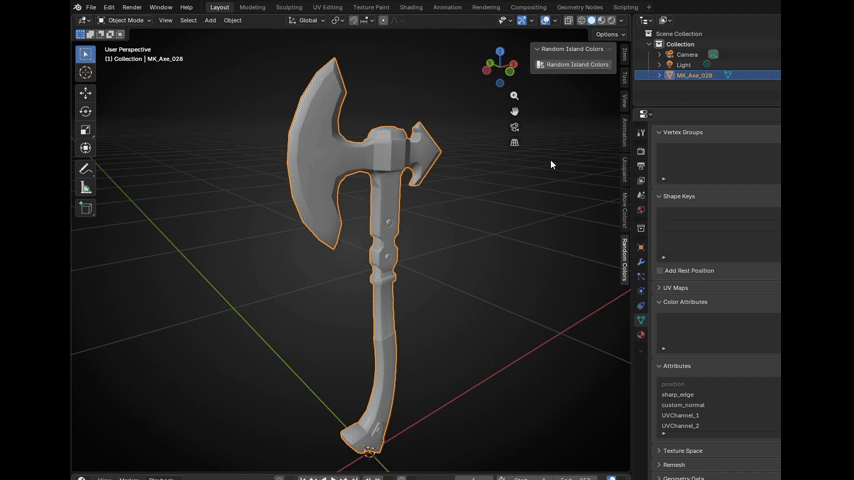Select the Cursor tool in the toolbar
The image size is (854, 480).
pos(85,72)
